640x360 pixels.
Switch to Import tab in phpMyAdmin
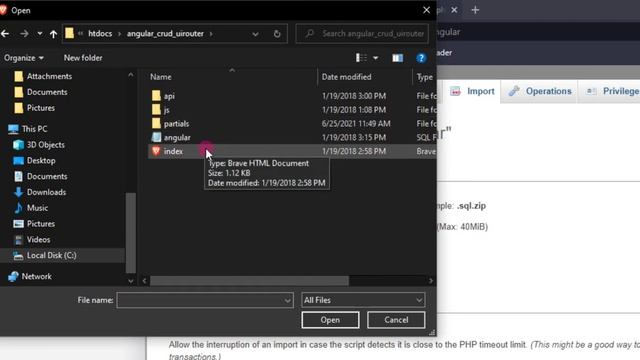coord(472,91)
